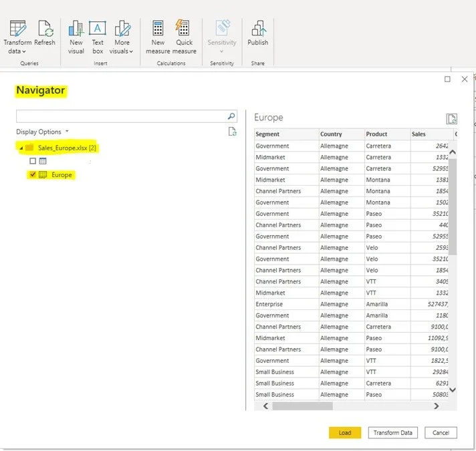Click the Sales column header
Screen dimensions: 476x451
pos(432,134)
